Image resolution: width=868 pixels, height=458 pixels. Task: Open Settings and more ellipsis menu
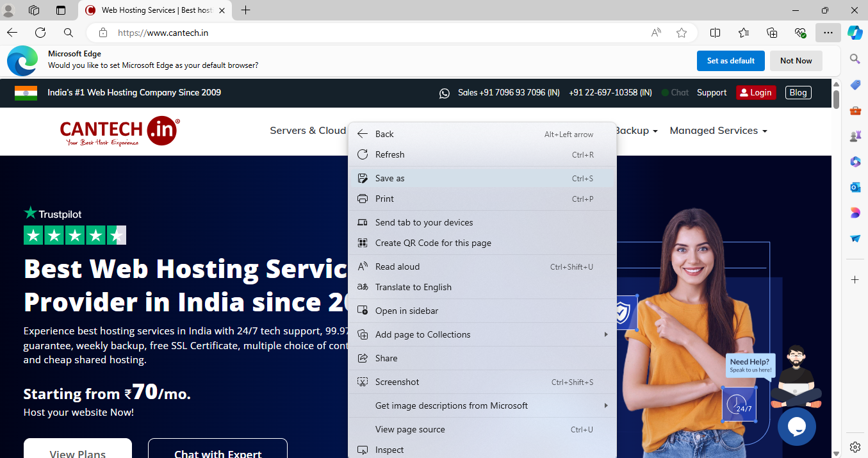[x=828, y=33]
